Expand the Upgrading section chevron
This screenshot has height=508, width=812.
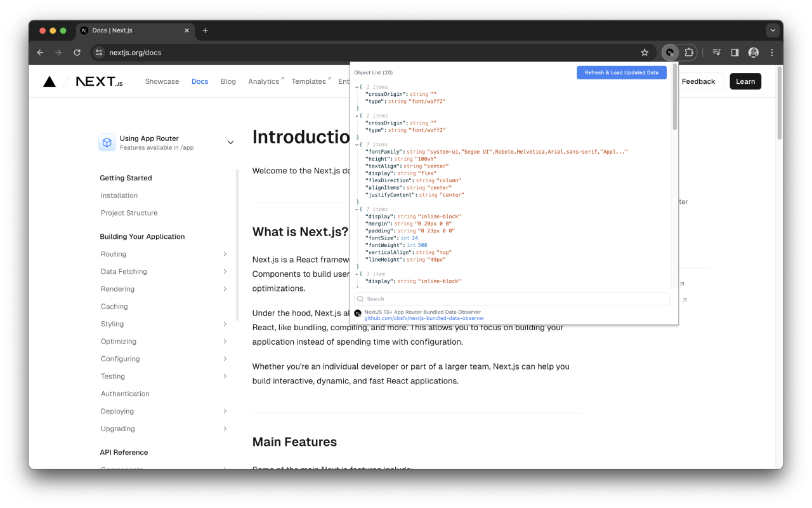pyautogui.click(x=225, y=429)
